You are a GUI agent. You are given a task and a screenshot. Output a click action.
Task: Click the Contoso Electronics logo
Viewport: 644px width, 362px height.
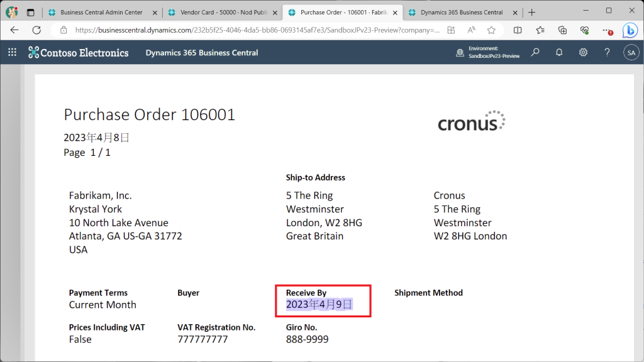[x=78, y=53]
